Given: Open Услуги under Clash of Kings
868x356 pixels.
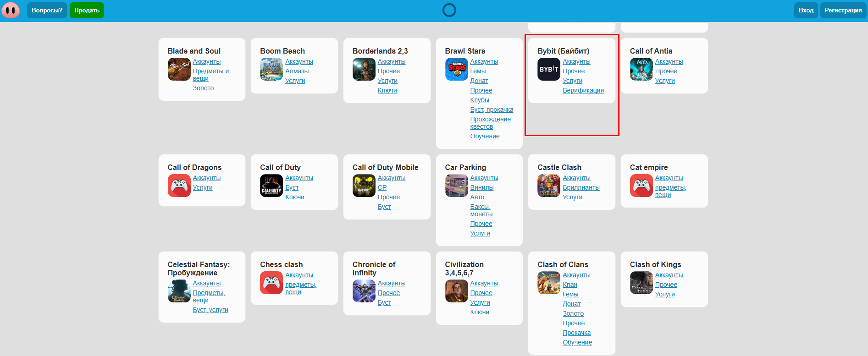Looking at the screenshot, I should pyautogui.click(x=665, y=294).
